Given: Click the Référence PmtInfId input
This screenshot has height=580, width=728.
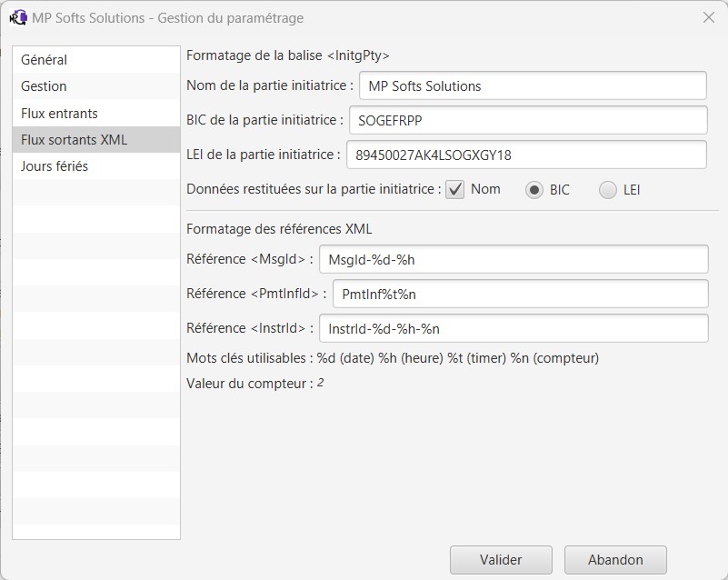Looking at the screenshot, I should pyautogui.click(x=521, y=294).
